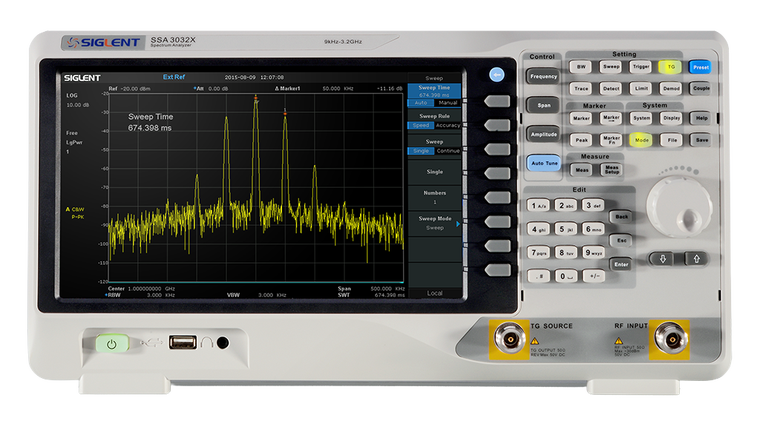Screen dimensions: 760x427
Task: Select Continue sweep option
Action: point(447,151)
